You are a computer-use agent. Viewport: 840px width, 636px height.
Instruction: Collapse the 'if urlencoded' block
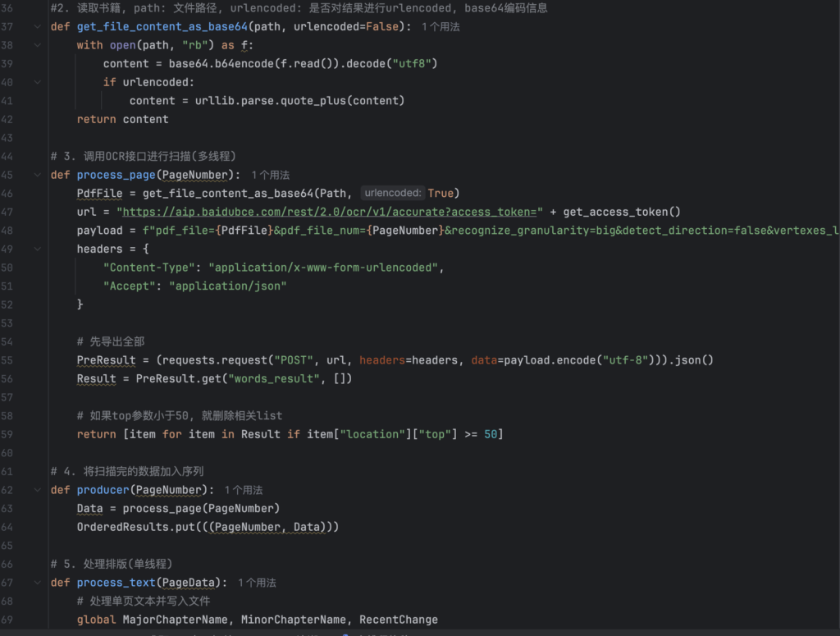(38, 82)
